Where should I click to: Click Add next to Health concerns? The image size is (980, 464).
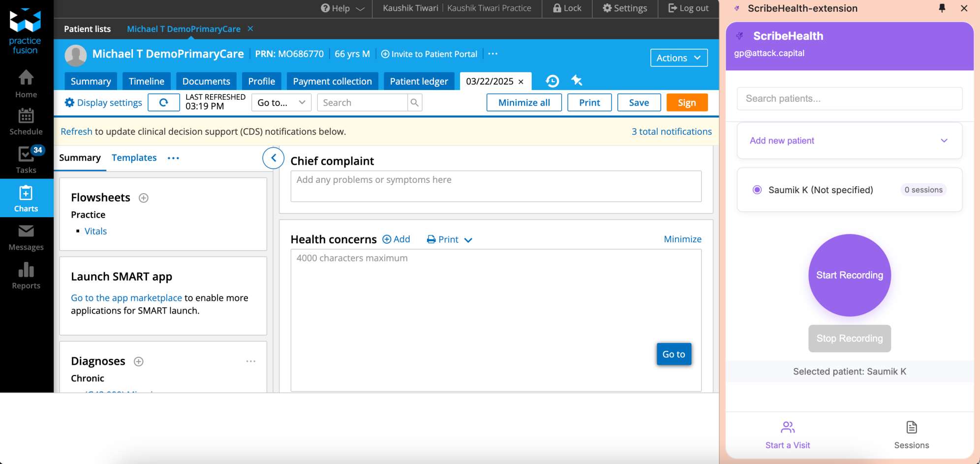coord(397,239)
